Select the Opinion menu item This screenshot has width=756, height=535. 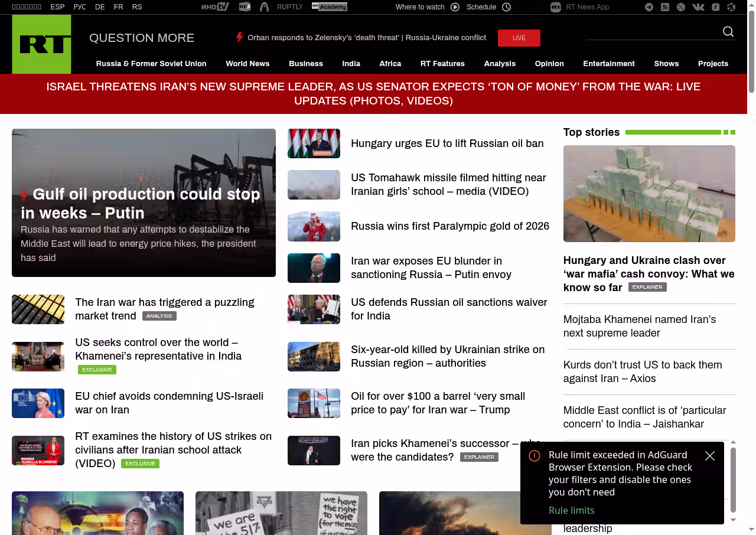tap(549, 64)
